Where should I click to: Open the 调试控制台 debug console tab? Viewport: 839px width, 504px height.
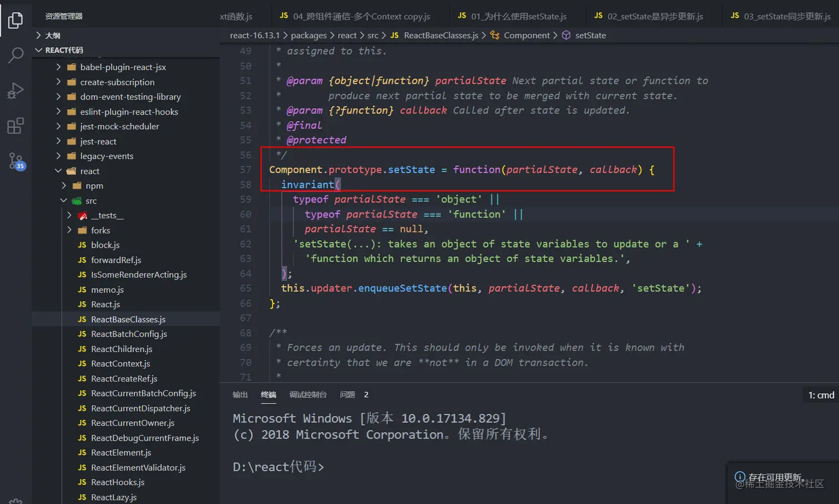coord(308,395)
